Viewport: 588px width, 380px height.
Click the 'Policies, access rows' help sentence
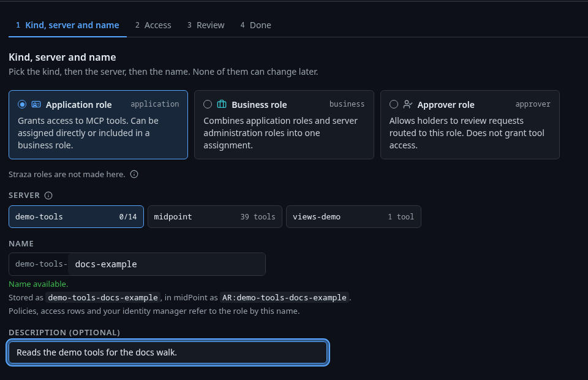click(154, 311)
